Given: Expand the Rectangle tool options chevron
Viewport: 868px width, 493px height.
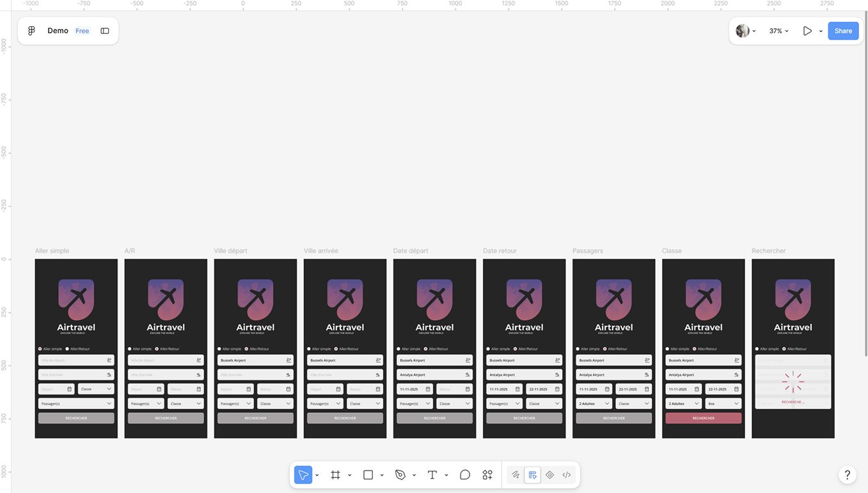Looking at the screenshot, I should pyautogui.click(x=382, y=475).
